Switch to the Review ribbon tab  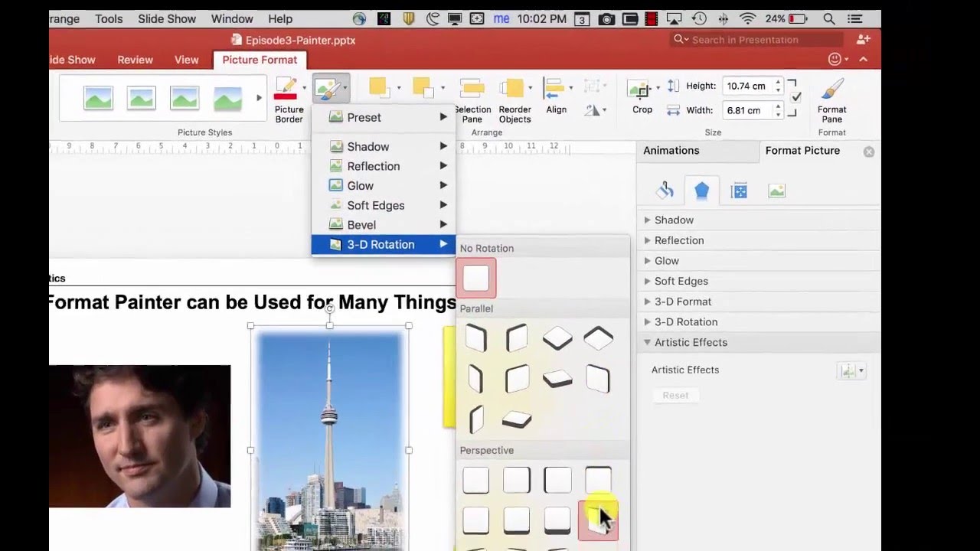135,60
